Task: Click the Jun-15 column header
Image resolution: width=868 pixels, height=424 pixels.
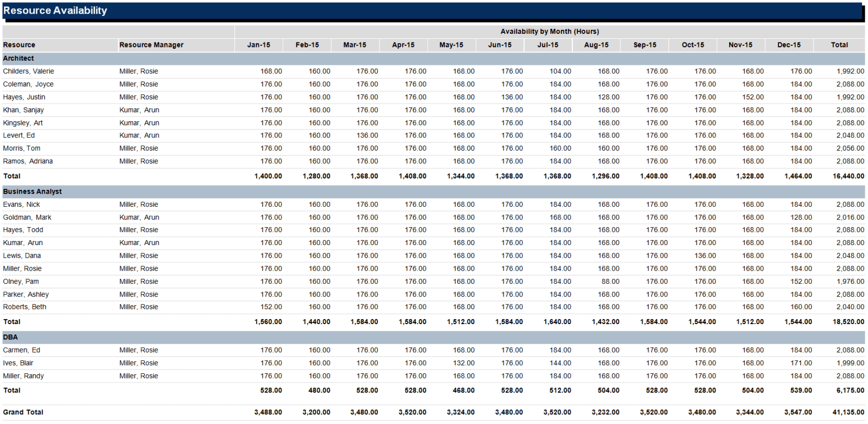Action: tap(500, 45)
